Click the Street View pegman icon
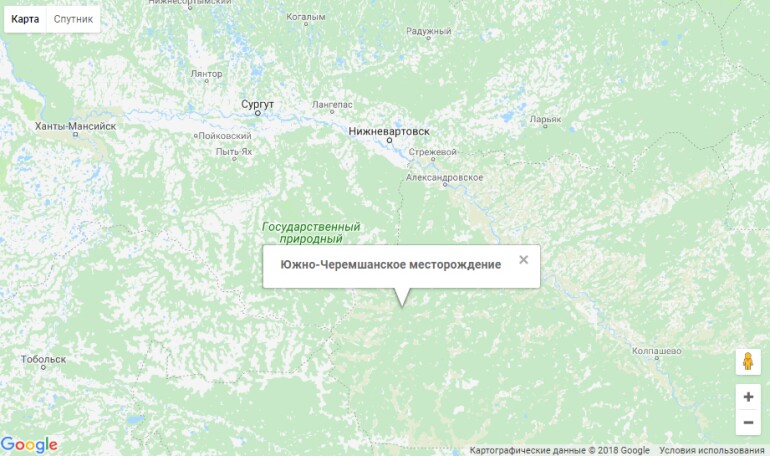Viewport: 770px width, 456px height. [x=748, y=362]
